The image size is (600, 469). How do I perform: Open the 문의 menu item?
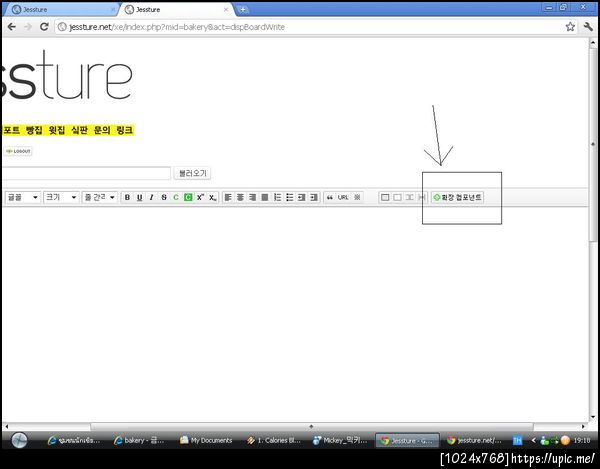(102, 130)
